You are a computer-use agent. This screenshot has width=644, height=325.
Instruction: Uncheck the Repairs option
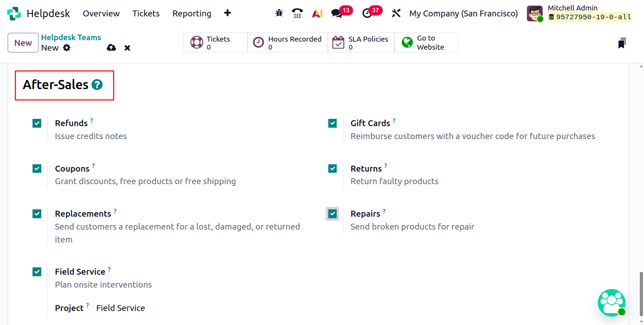pos(332,214)
